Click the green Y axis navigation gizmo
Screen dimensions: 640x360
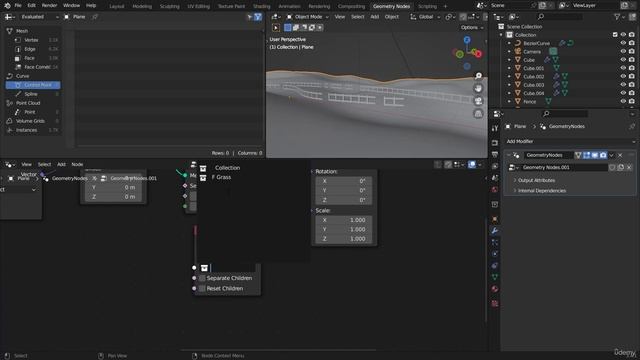point(460,54)
